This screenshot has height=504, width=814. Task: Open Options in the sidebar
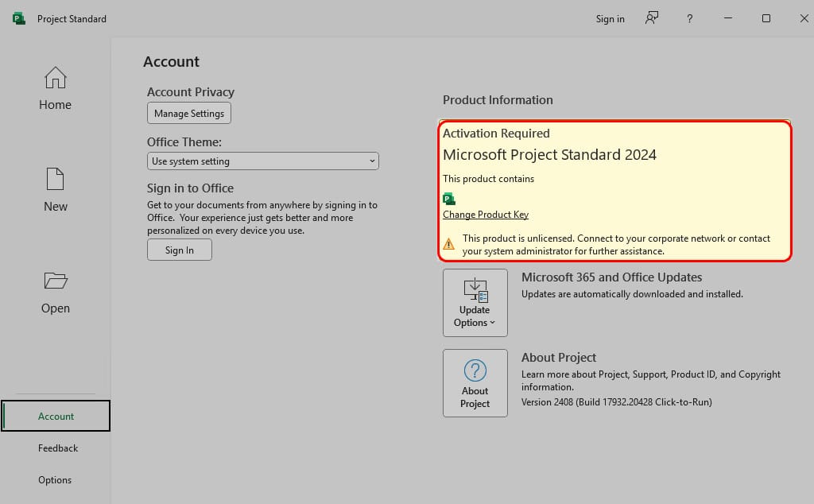coord(55,479)
